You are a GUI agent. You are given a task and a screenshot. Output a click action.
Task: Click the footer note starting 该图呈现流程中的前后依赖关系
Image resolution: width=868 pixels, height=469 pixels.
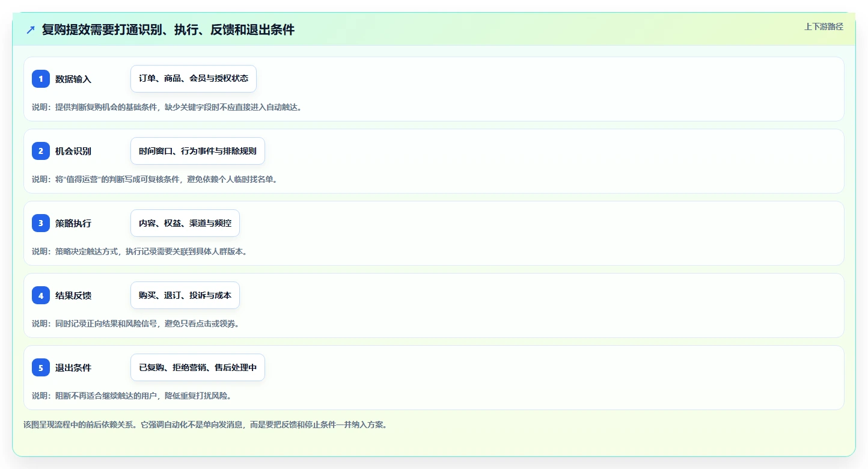(205, 425)
